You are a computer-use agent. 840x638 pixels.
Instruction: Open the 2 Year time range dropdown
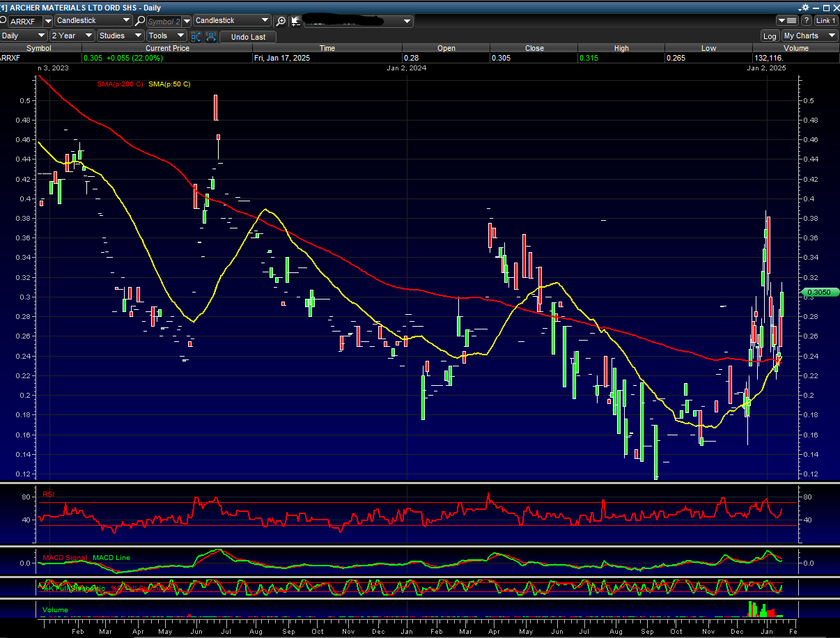(x=72, y=36)
